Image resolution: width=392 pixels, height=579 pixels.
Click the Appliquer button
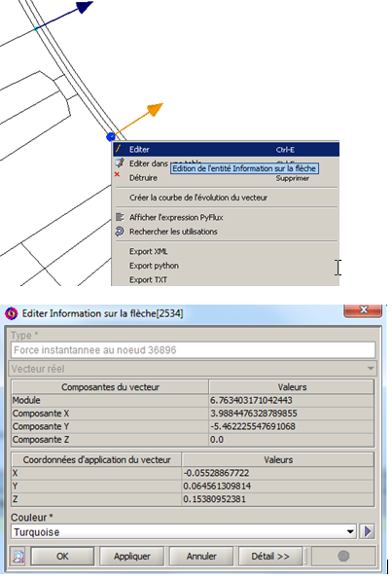(x=131, y=556)
